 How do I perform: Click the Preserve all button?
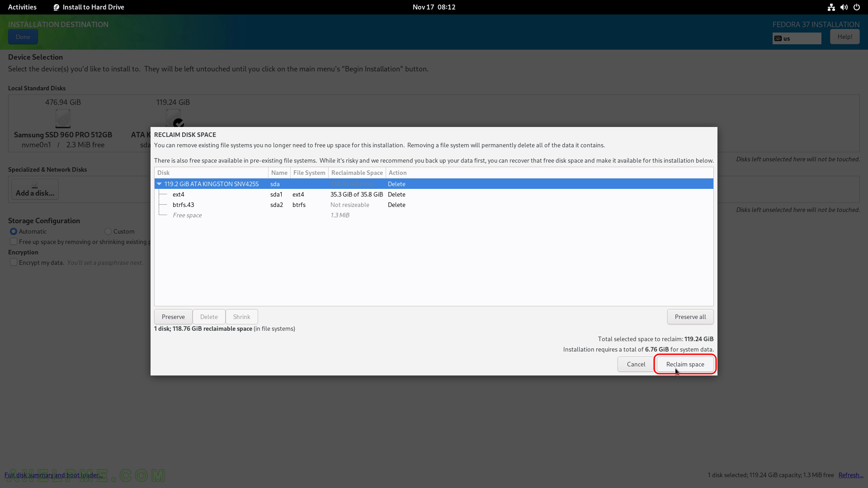tap(690, 317)
